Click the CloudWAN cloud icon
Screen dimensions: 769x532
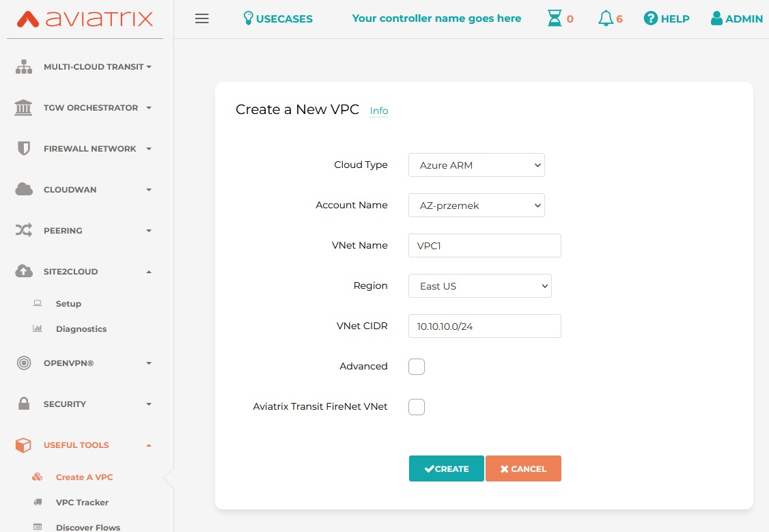coord(23,189)
